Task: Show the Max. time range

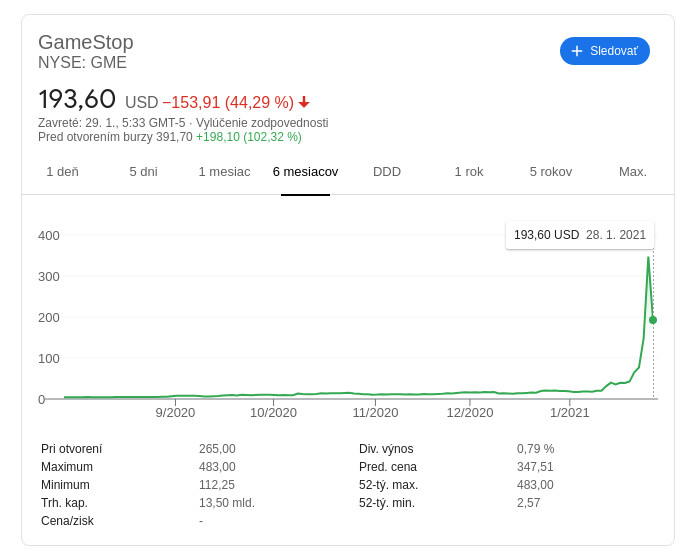Action: click(633, 172)
